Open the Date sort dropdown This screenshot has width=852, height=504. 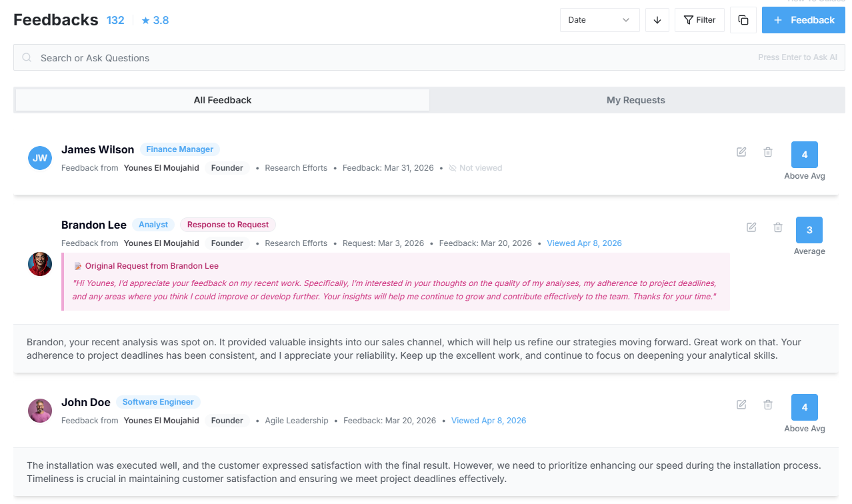[x=599, y=20]
